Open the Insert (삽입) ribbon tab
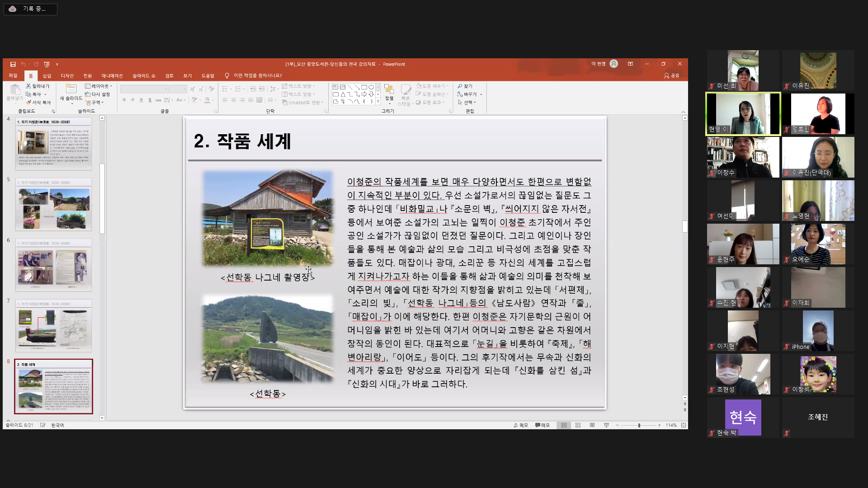The image size is (868, 488). [47, 75]
